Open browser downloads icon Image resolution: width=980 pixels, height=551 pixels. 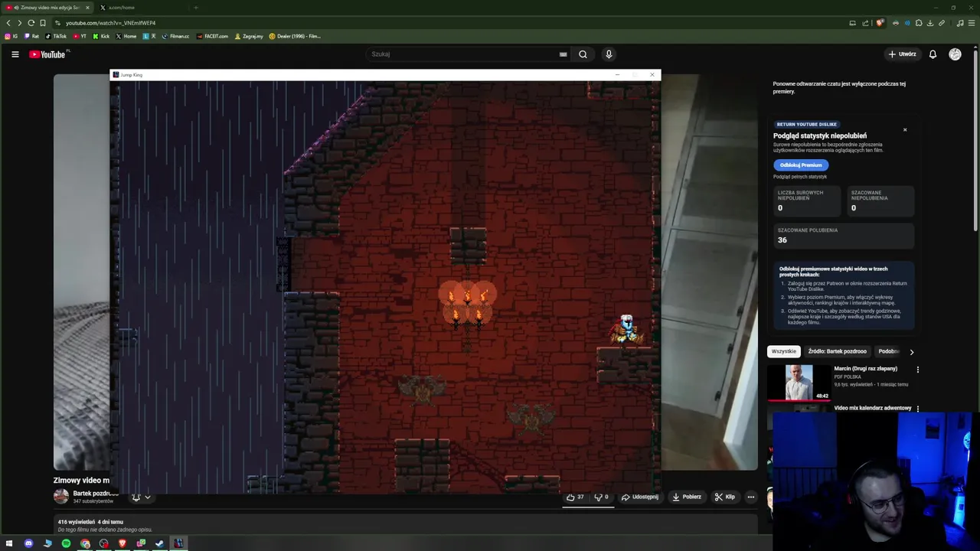coord(930,23)
